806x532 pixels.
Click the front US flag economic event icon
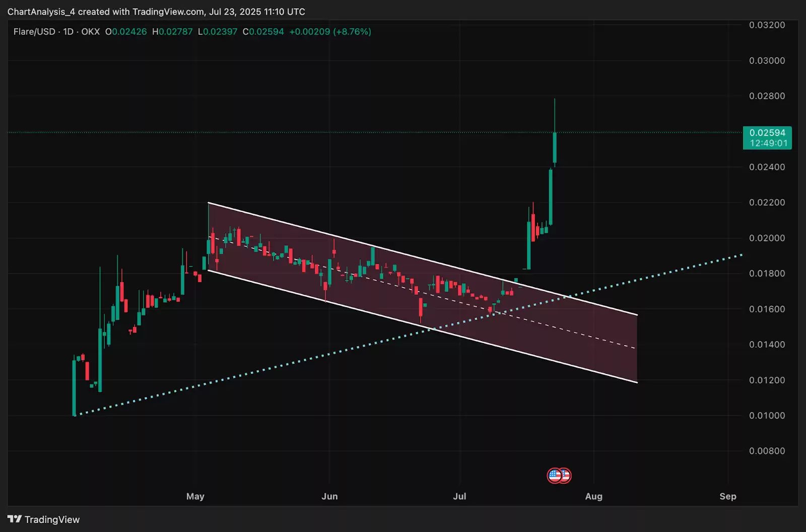(554, 475)
